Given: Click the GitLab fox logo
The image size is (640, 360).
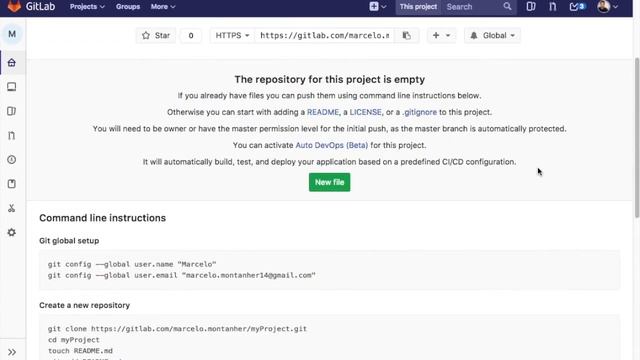Looking at the screenshot, I should [x=14, y=6].
